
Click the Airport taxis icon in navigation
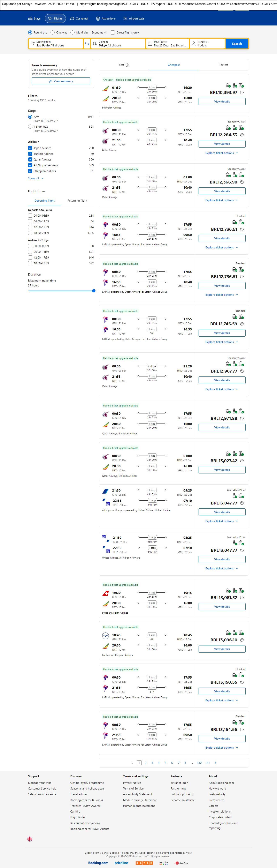point(125,18)
